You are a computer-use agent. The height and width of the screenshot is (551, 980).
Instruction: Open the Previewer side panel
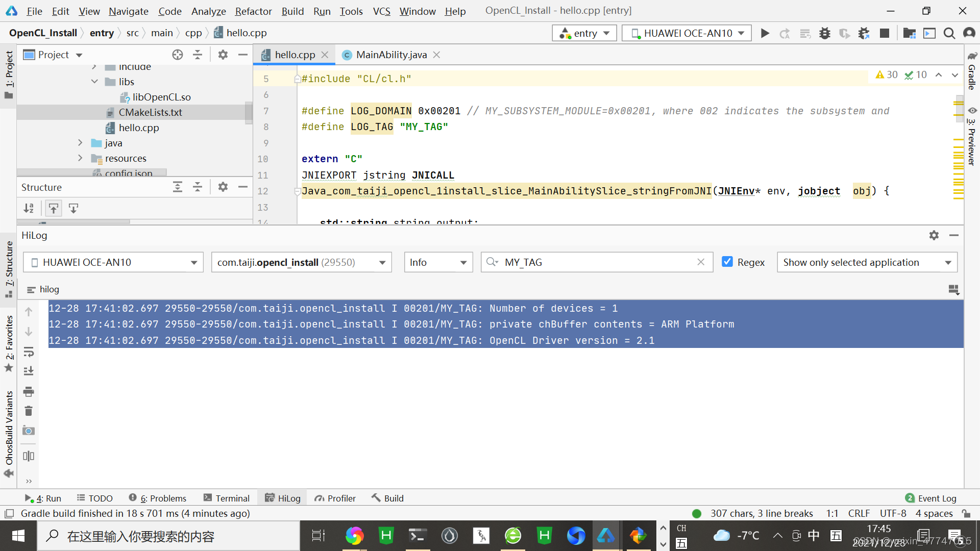coord(972,136)
